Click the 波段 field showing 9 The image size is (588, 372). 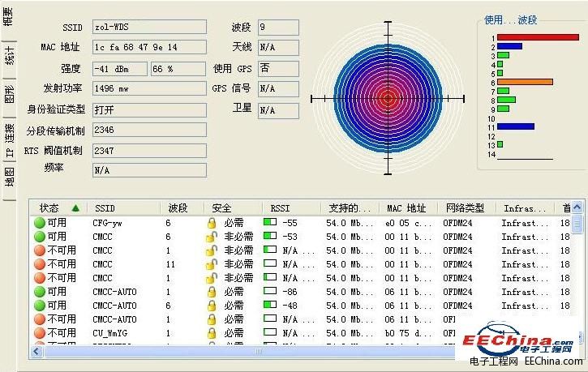[x=279, y=28]
